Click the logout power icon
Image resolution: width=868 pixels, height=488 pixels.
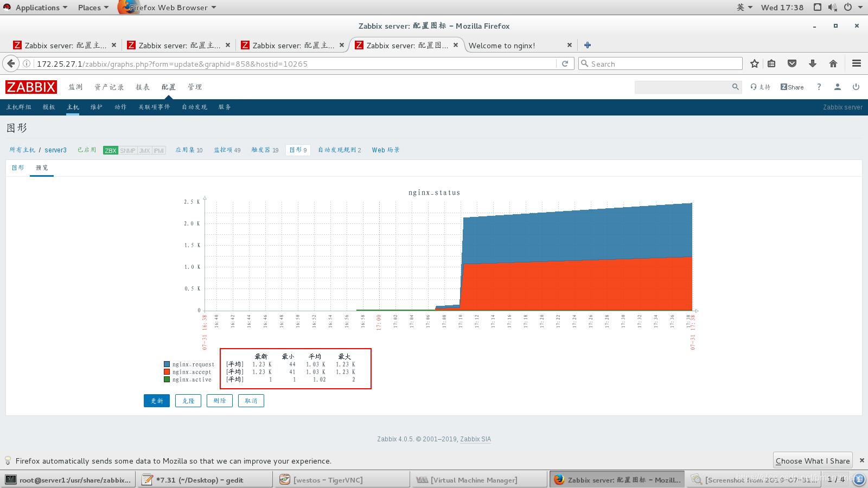click(856, 87)
